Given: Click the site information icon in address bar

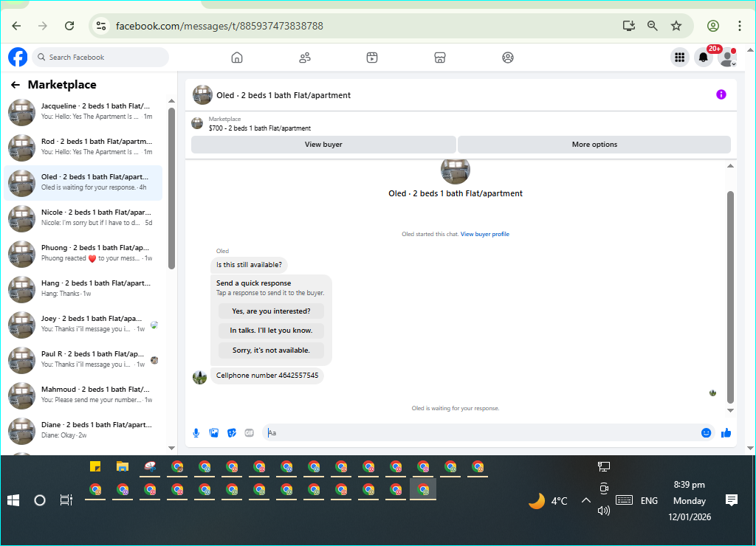Looking at the screenshot, I should [x=100, y=26].
